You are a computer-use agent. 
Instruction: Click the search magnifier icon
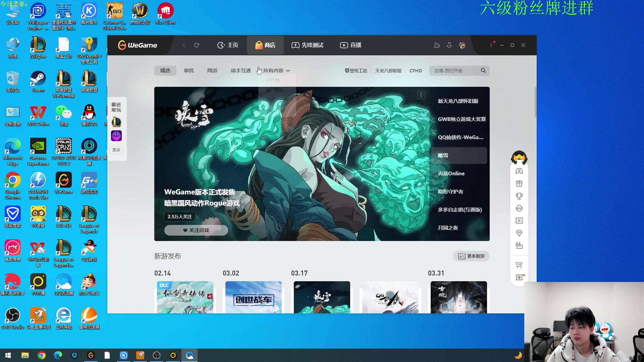click(x=483, y=71)
